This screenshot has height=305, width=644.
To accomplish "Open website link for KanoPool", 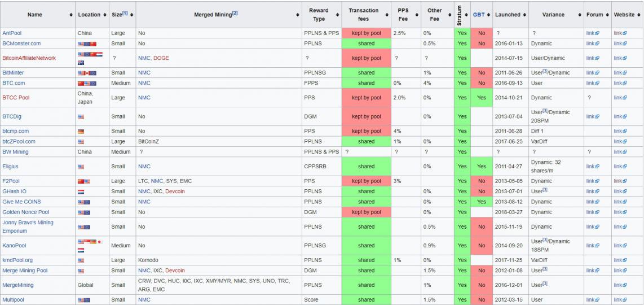I will [620, 246].
